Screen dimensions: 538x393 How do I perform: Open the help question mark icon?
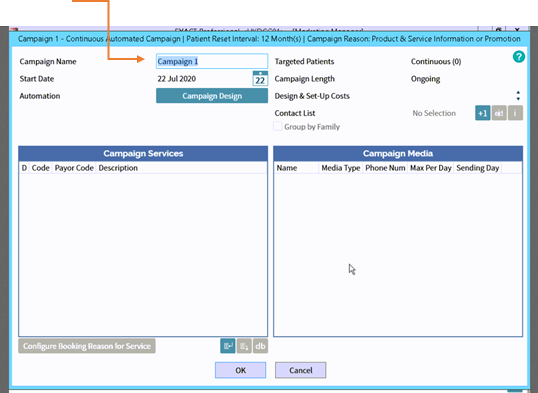(519, 57)
